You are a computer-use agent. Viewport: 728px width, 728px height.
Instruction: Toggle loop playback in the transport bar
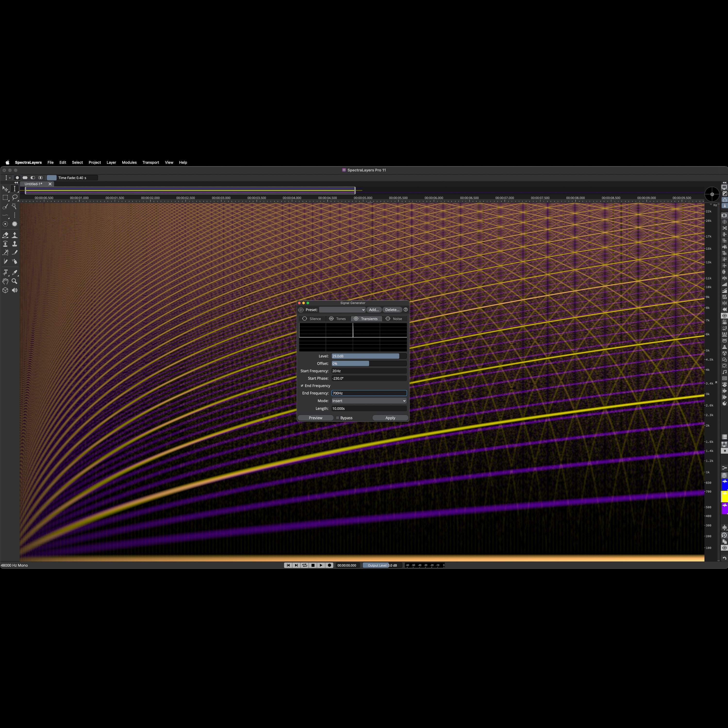click(x=305, y=565)
